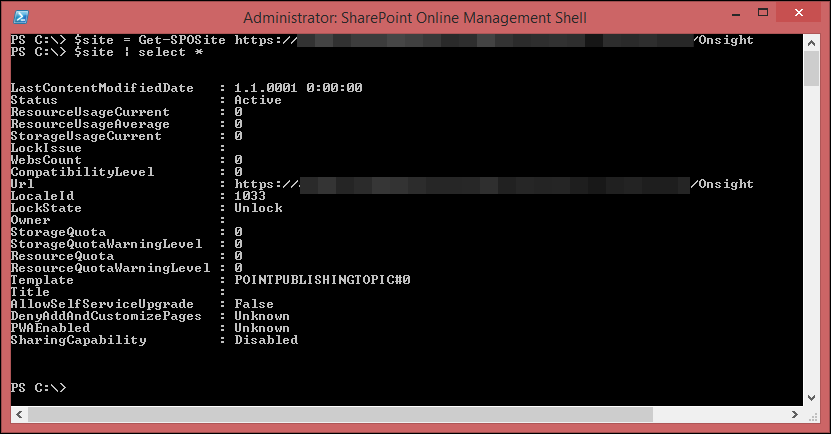Click the 'LastContentModifiedDate' property name

(x=102, y=88)
